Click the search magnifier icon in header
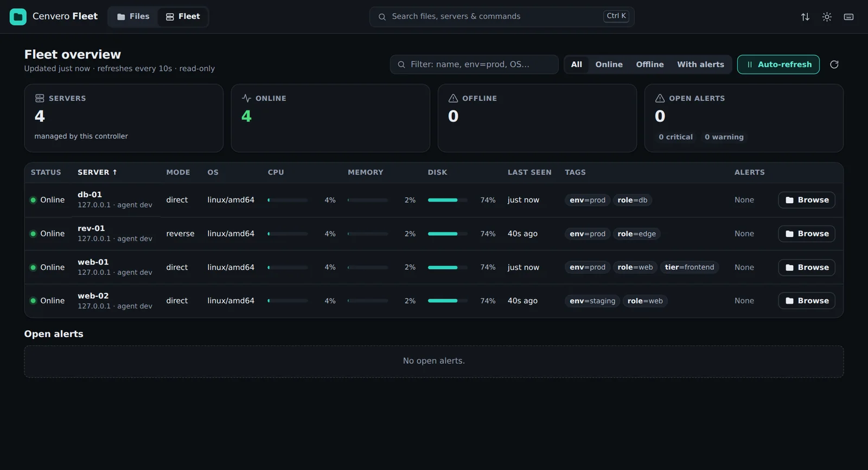The height and width of the screenshot is (470, 868). (x=382, y=17)
